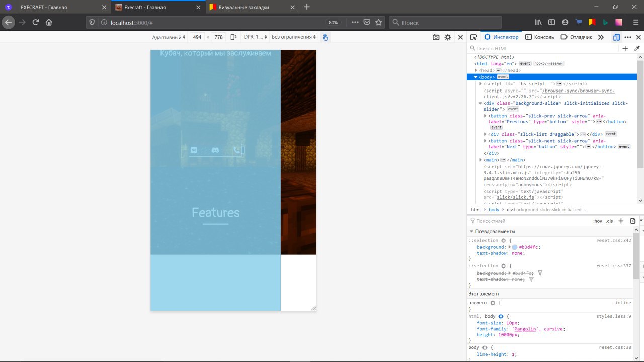Toggle the :hov pseudo-class panel
644x362 pixels.
pos(598,221)
